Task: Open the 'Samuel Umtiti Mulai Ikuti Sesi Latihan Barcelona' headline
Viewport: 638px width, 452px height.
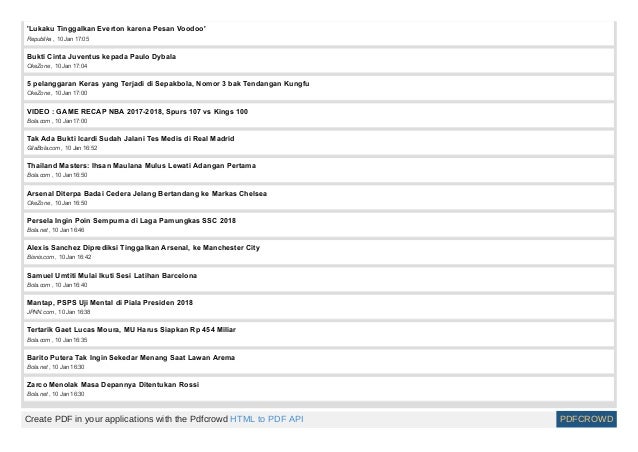Action: click(112, 275)
